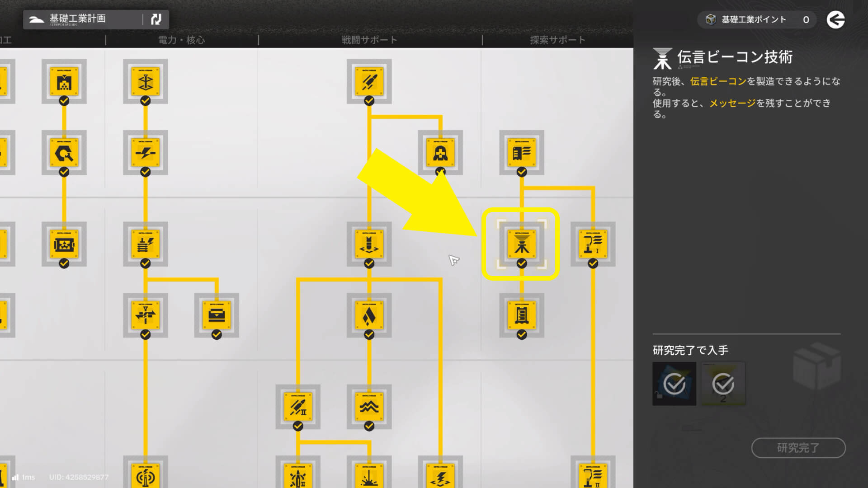Switch to the 電力・核心 tab
The height and width of the screenshot is (488, 868).
tap(181, 40)
